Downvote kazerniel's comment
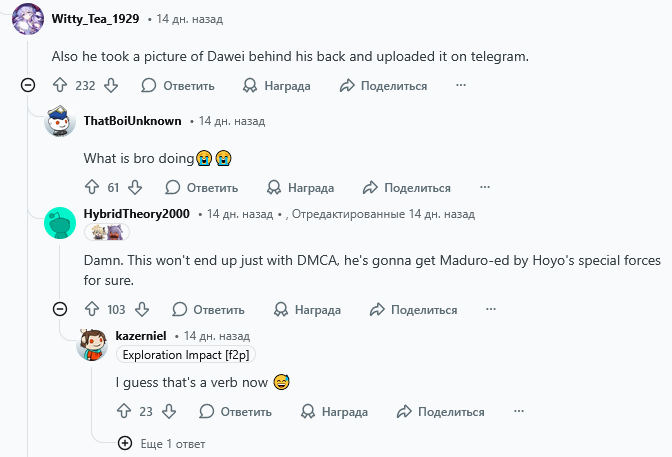The height and width of the screenshot is (457, 672). (169, 411)
